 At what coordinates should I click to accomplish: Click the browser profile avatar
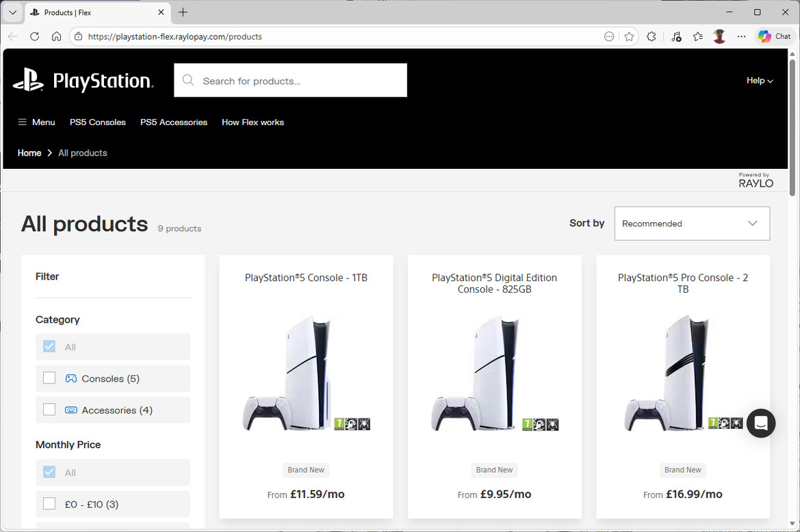[x=719, y=37]
